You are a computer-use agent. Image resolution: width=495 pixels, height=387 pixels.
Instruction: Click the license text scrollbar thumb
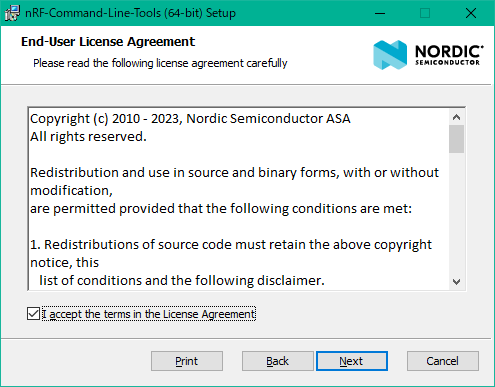456,139
